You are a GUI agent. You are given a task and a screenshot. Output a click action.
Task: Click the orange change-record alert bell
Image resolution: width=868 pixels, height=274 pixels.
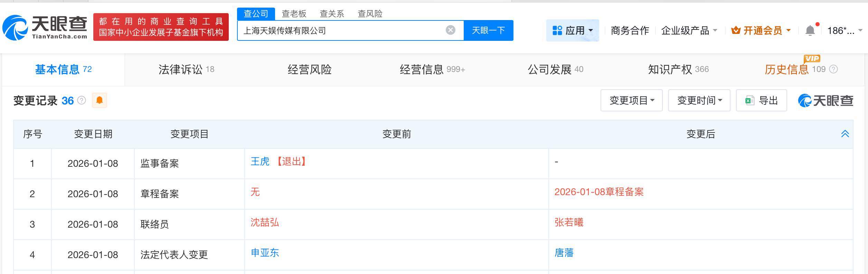click(x=100, y=100)
